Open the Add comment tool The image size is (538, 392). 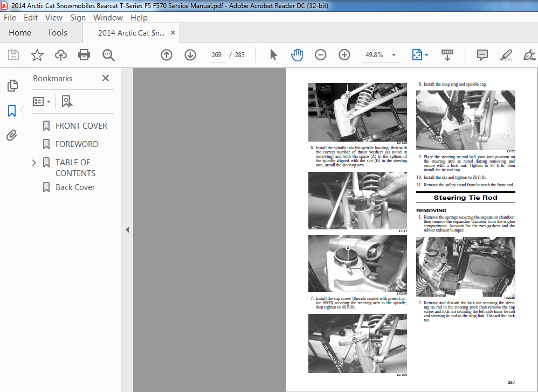[482, 55]
